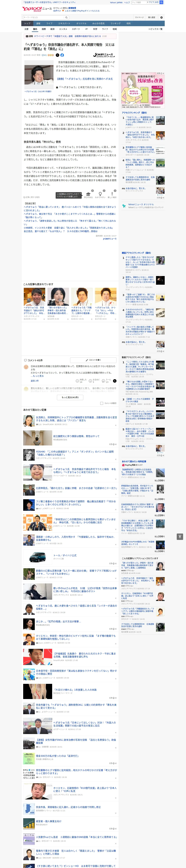Open ranking item 5 クマ出没しても発砲拒否OK
This screenshot has width=186, height=868.
[x=140, y=178]
